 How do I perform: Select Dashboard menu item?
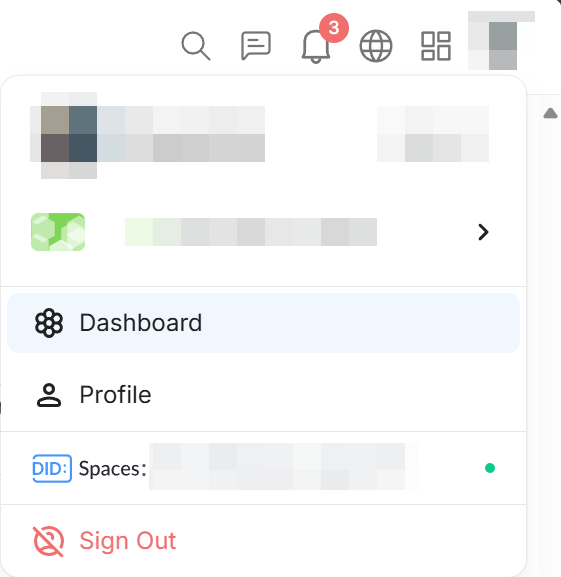click(x=263, y=323)
